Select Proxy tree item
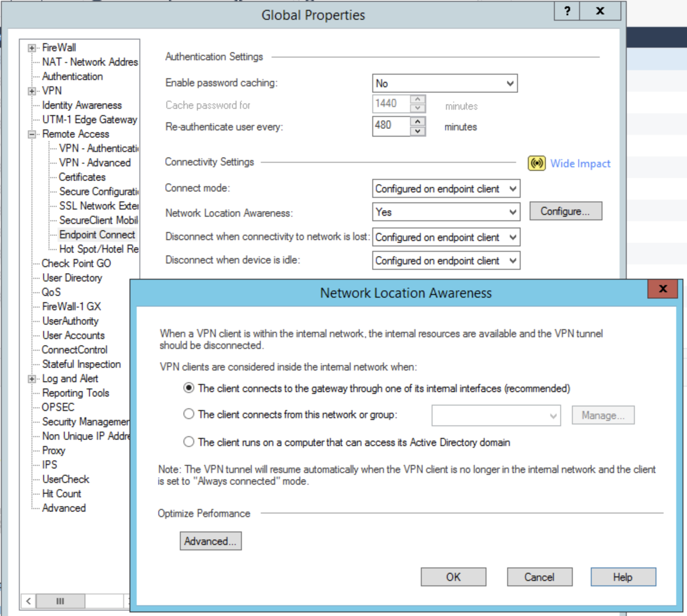687x616 pixels. [x=54, y=451]
